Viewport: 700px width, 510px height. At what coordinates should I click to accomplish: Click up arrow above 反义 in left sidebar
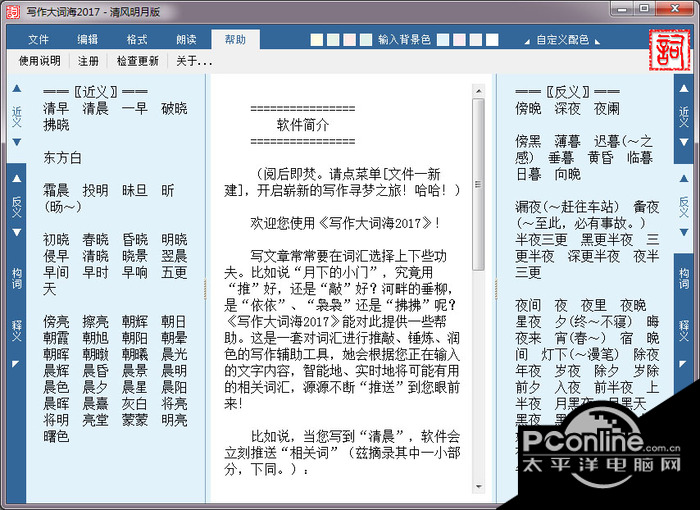(x=17, y=179)
